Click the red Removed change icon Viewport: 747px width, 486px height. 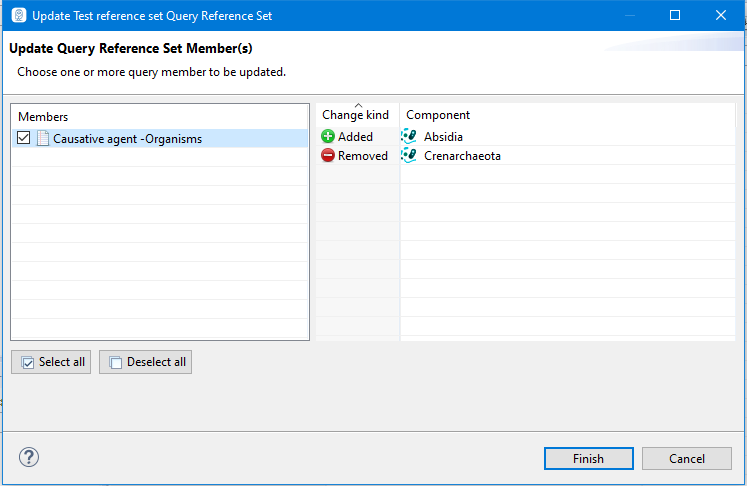point(328,156)
